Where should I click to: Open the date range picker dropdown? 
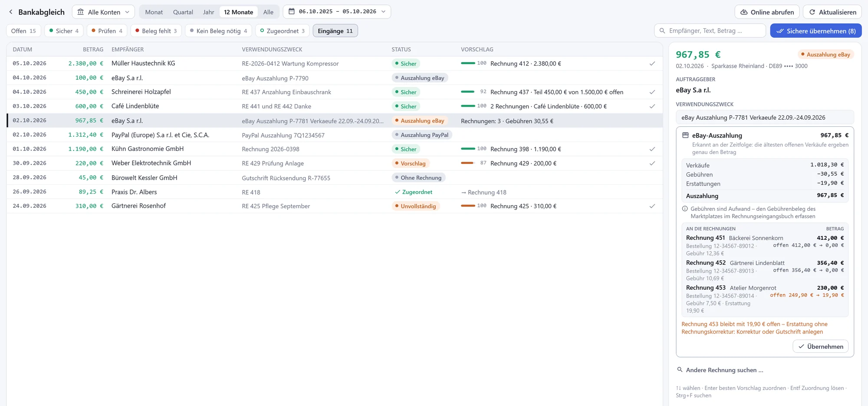coord(337,12)
